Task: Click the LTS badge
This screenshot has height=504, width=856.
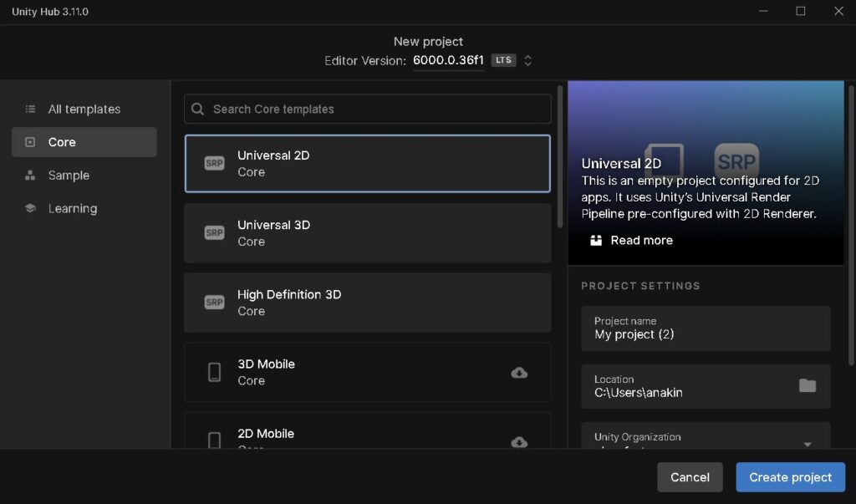Action: tap(503, 60)
